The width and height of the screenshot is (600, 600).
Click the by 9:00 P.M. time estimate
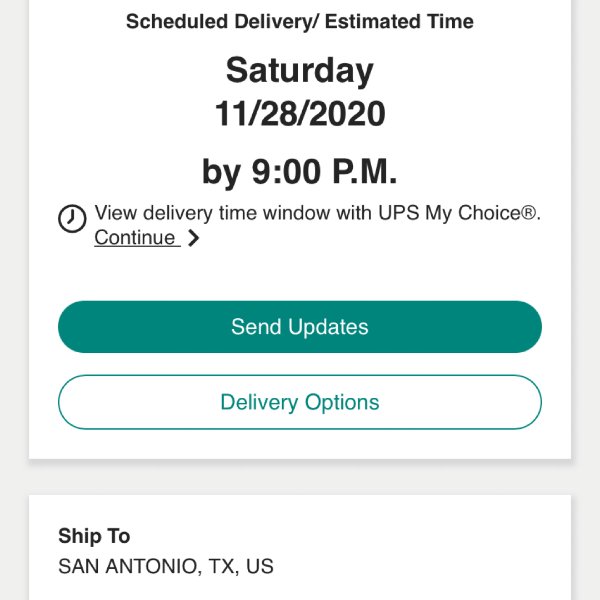(x=300, y=172)
